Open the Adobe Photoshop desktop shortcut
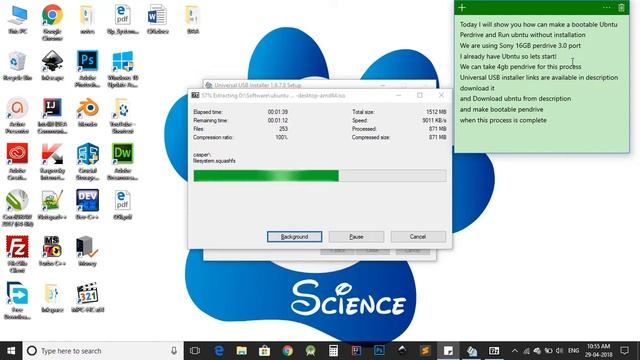640x360 pixels. pyautogui.click(x=87, y=69)
